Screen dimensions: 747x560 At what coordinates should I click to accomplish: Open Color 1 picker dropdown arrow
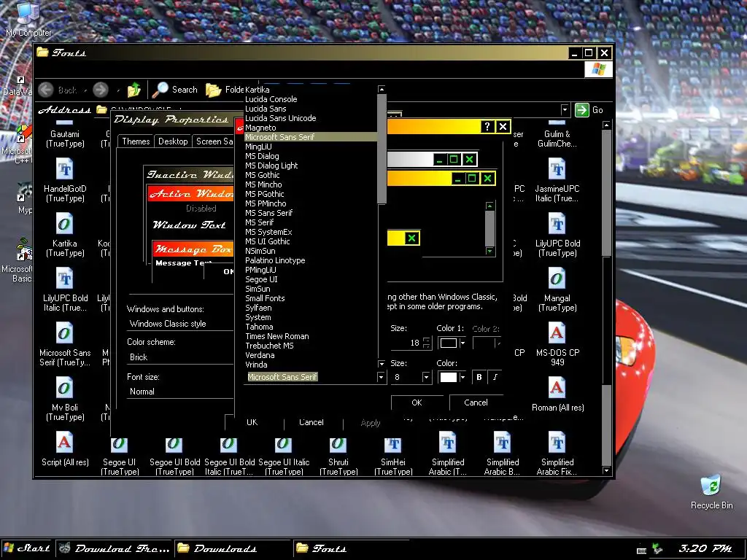point(462,343)
